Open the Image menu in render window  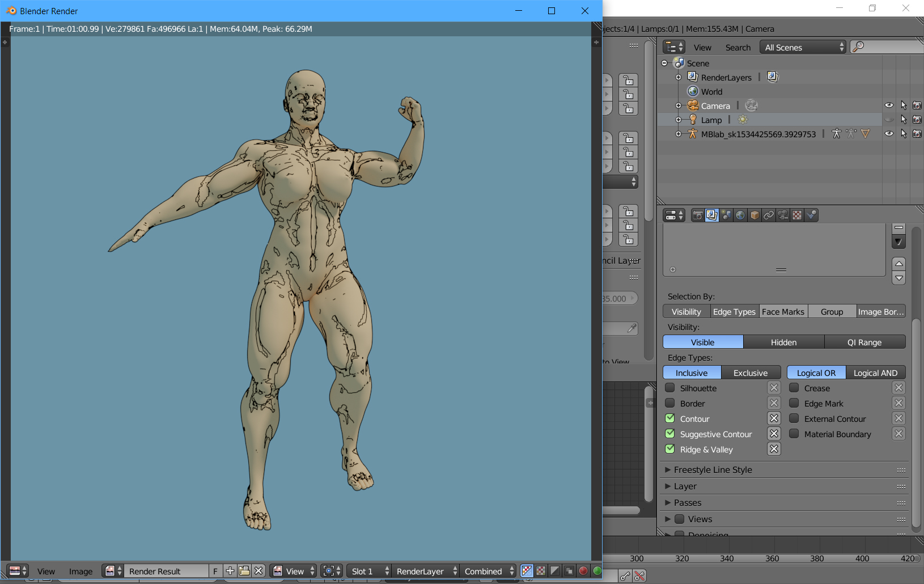(80, 571)
